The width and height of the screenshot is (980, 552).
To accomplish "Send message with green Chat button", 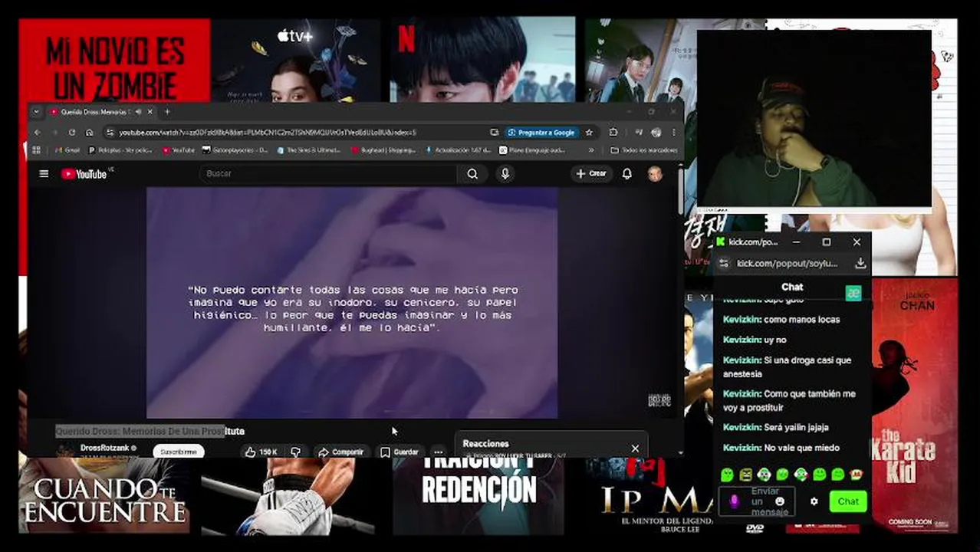I will click(848, 501).
